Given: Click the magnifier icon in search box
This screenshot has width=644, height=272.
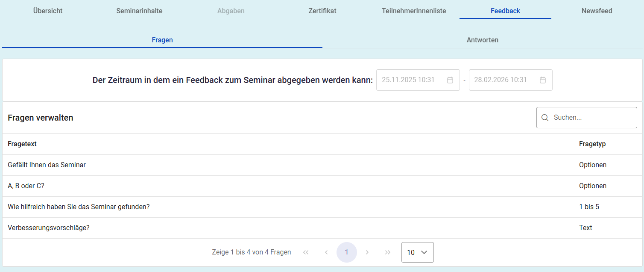Looking at the screenshot, I should click(544, 118).
